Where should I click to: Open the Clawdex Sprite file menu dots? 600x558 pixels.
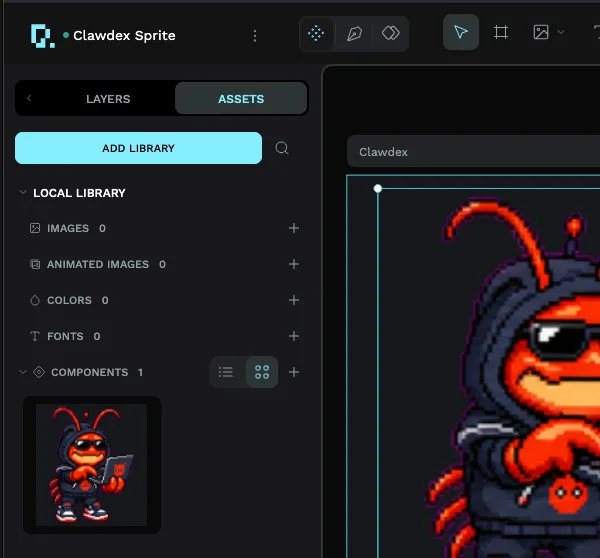pos(255,36)
